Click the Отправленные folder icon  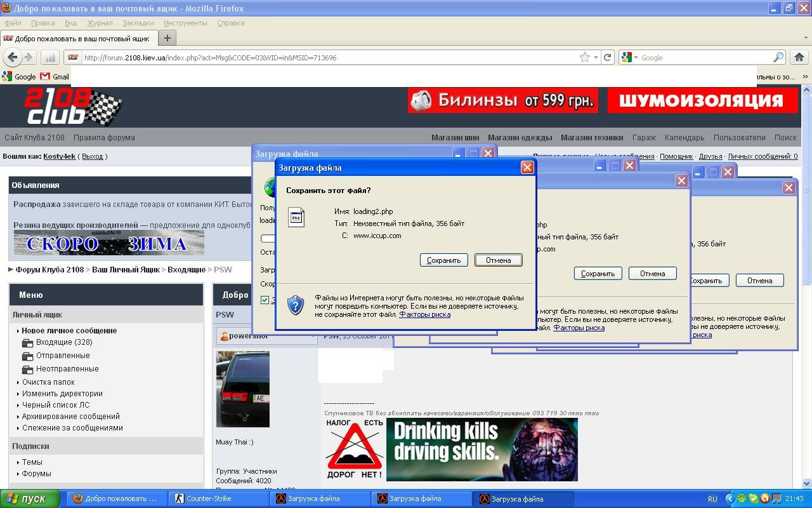click(x=27, y=356)
